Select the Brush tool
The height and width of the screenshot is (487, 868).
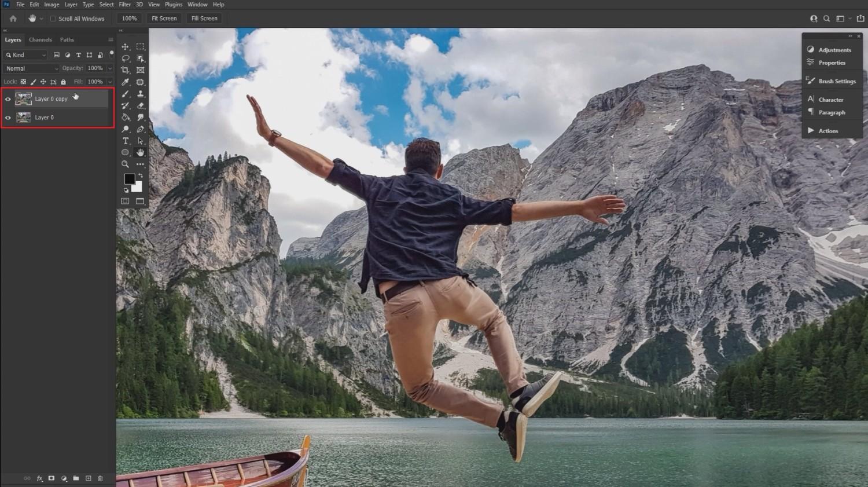click(125, 94)
